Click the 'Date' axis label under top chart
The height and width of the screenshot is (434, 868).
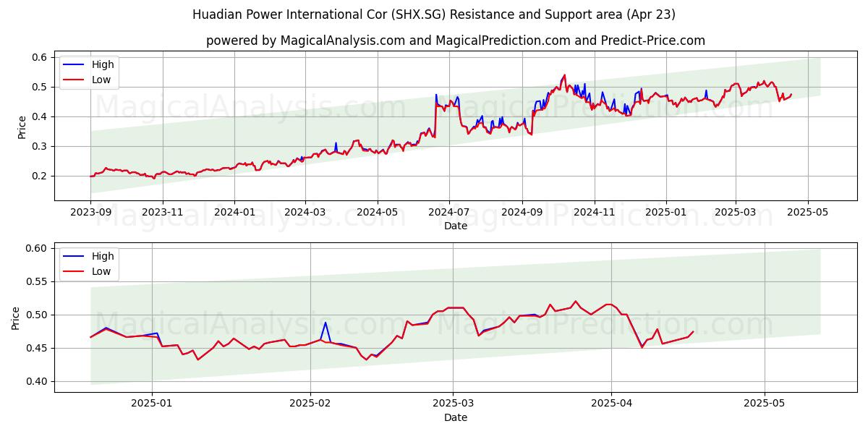[x=456, y=226]
